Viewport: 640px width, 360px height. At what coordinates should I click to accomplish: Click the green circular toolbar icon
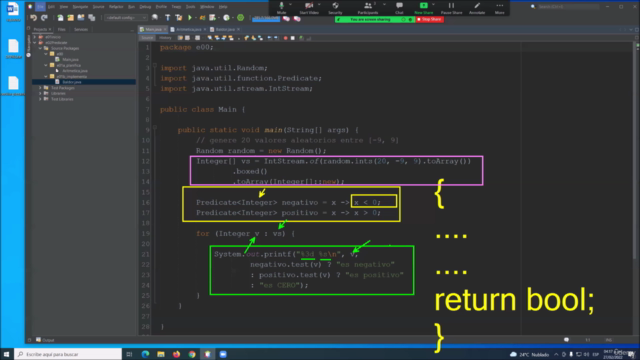point(240,18)
